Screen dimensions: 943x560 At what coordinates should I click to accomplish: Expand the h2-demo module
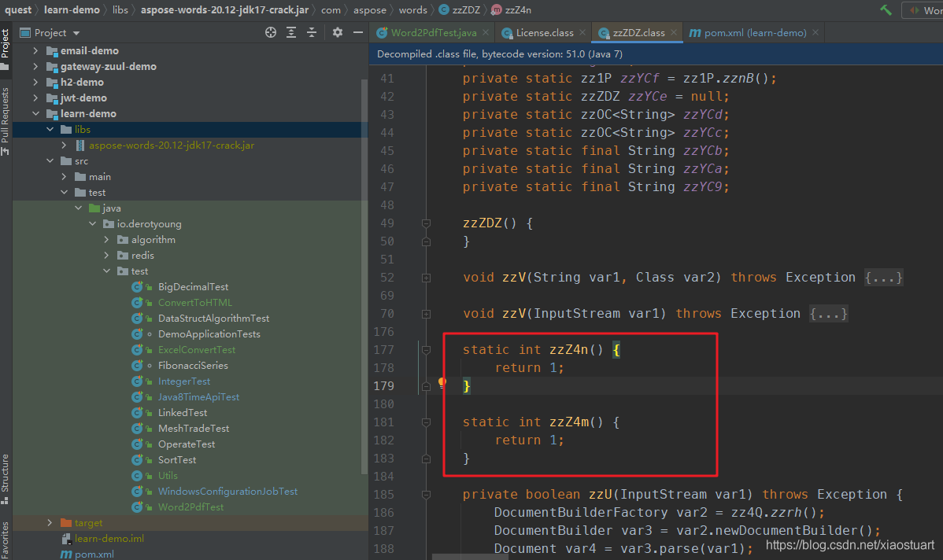coord(35,82)
